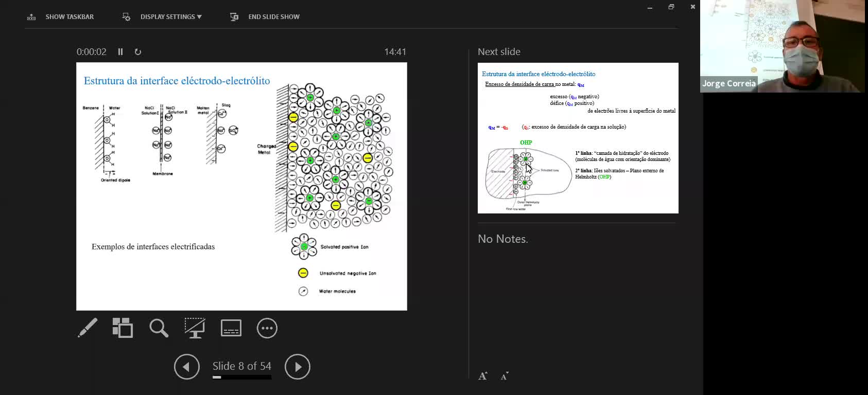
Task: Pause the presentation timer
Action: [x=120, y=52]
